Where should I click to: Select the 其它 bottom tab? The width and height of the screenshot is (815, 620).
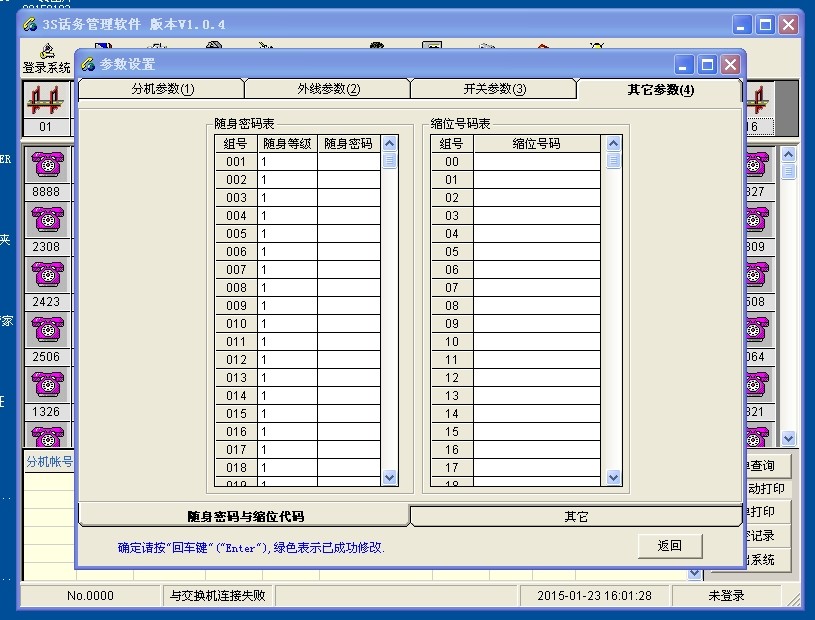576,516
